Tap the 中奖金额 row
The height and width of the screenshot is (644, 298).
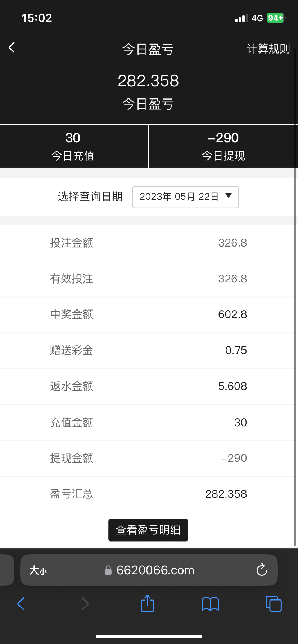point(148,314)
